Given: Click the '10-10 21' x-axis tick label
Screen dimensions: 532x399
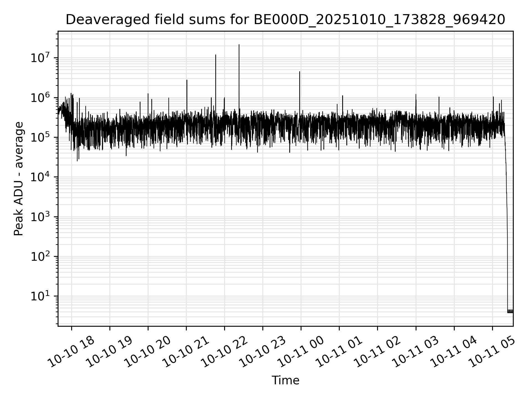Looking at the screenshot, I should pyautogui.click(x=185, y=352).
